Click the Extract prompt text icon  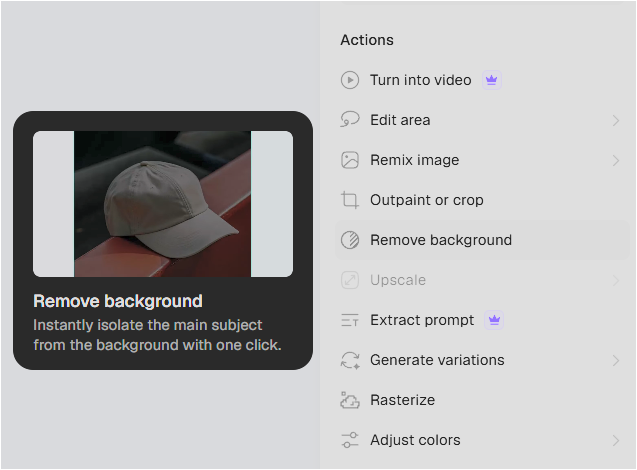(x=350, y=320)
